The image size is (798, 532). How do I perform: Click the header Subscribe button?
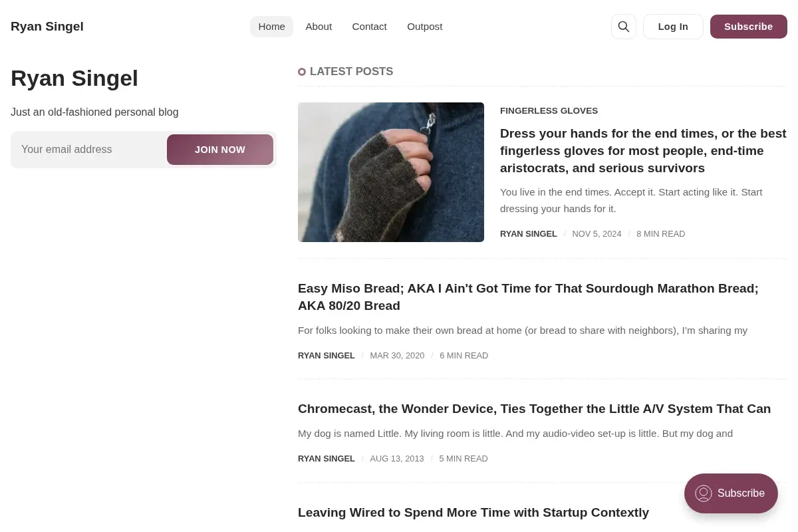point(748,27)
